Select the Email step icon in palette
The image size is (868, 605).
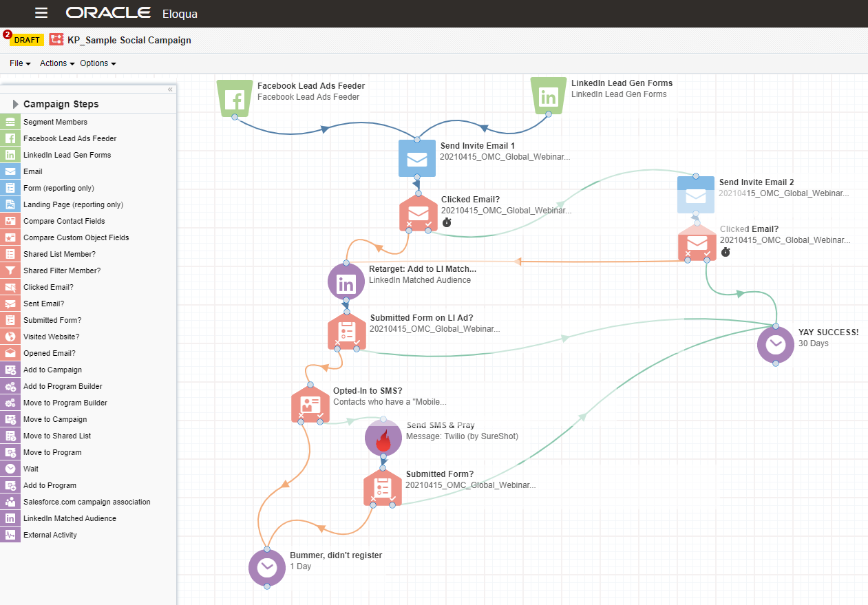coord(10,171)
